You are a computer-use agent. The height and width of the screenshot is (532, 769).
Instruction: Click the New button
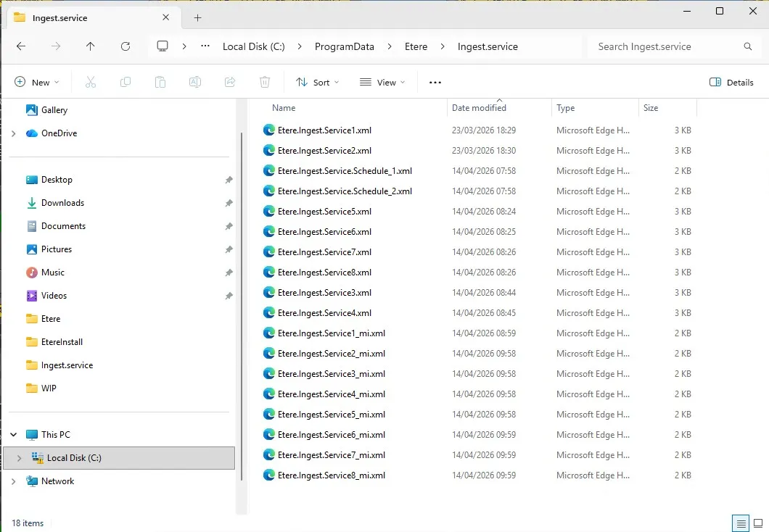coord(36,83)
